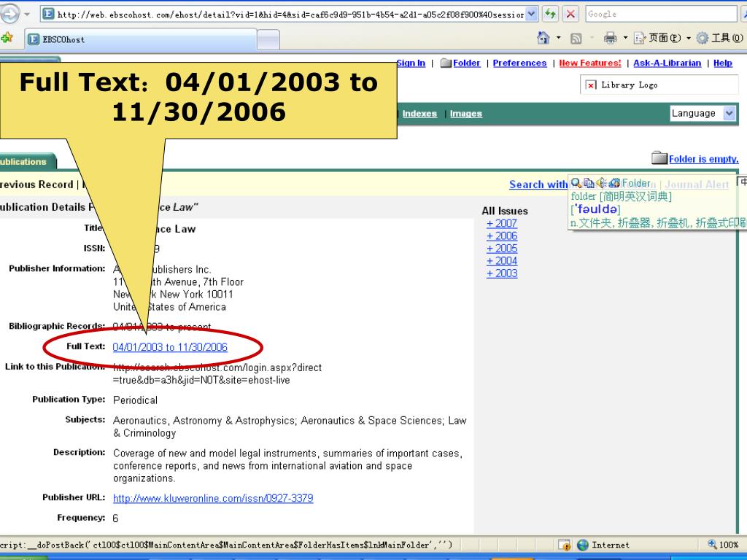Click the dictionary popup copy icon
The height and width of the screenshot is (560, 747).
tap(589, 183)
